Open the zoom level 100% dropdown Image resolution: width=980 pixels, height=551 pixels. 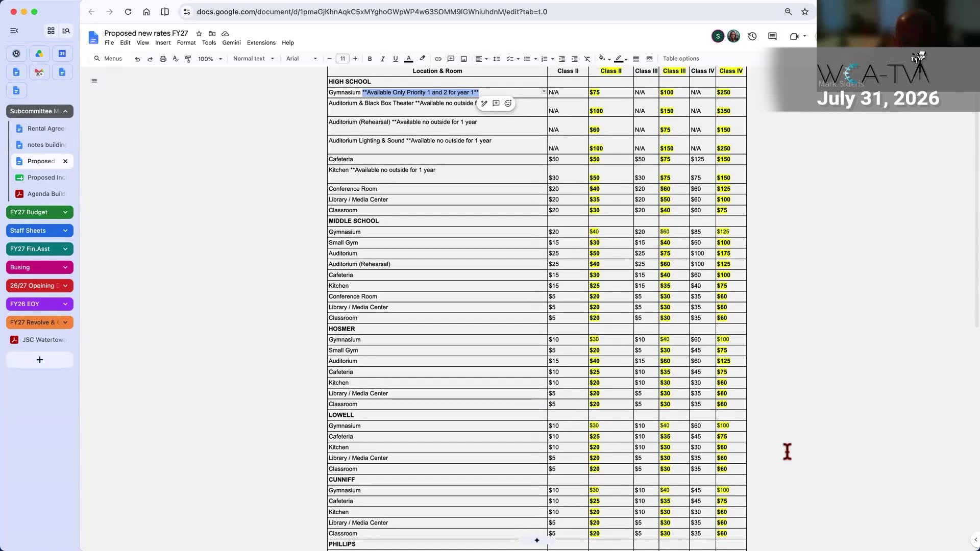[x=210, y=59]
